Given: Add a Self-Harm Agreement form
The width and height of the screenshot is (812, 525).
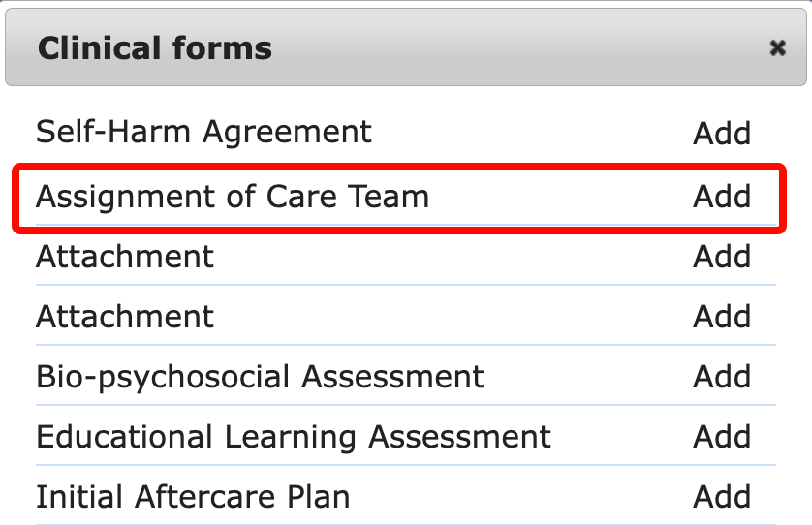Looking at the screenshot, I should 722,134.
